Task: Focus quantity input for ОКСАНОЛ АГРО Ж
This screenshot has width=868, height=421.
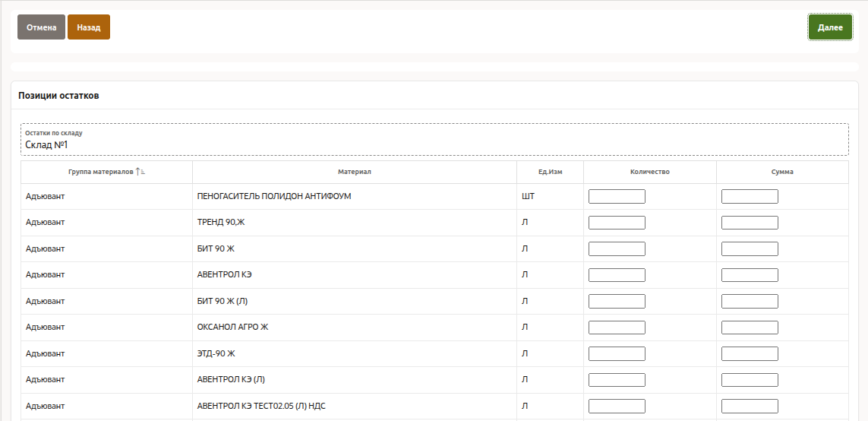Action: 617,328
